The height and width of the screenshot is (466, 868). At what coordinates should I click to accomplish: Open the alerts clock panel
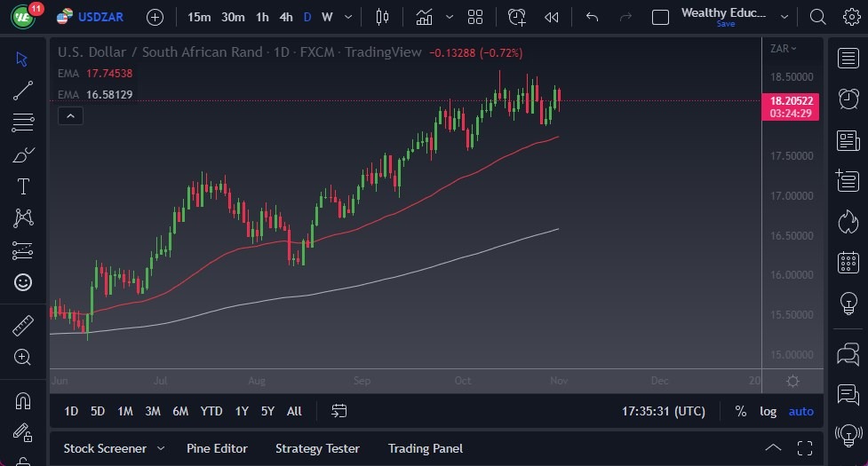(848, 99)
